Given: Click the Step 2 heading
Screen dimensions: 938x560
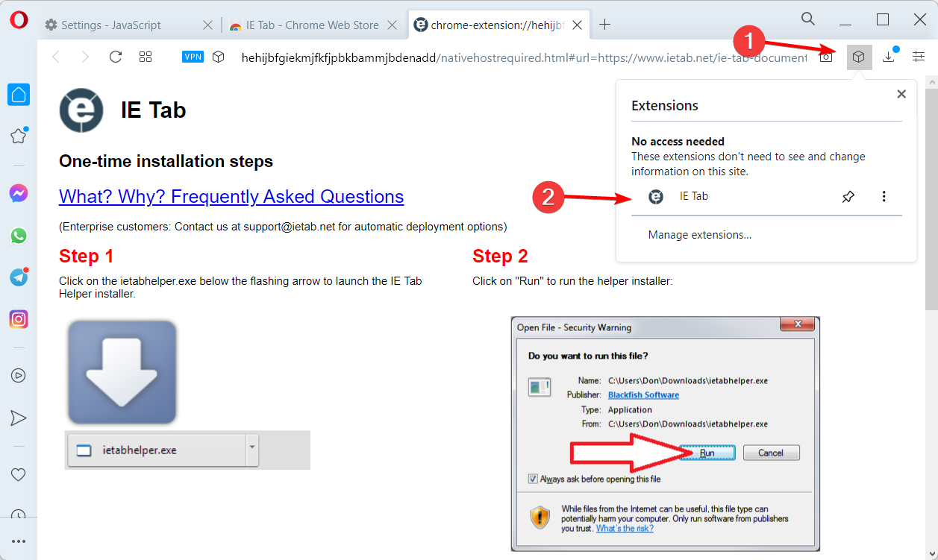Looking at the screenshot, I should 500,257.
